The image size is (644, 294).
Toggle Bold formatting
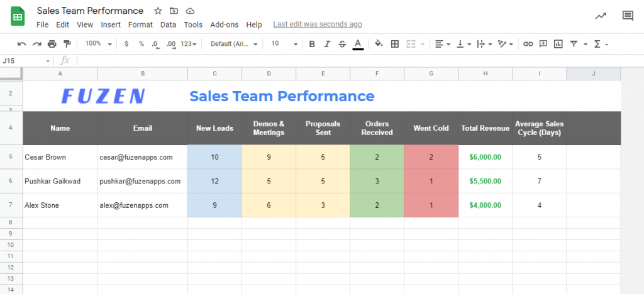(312, 44)
